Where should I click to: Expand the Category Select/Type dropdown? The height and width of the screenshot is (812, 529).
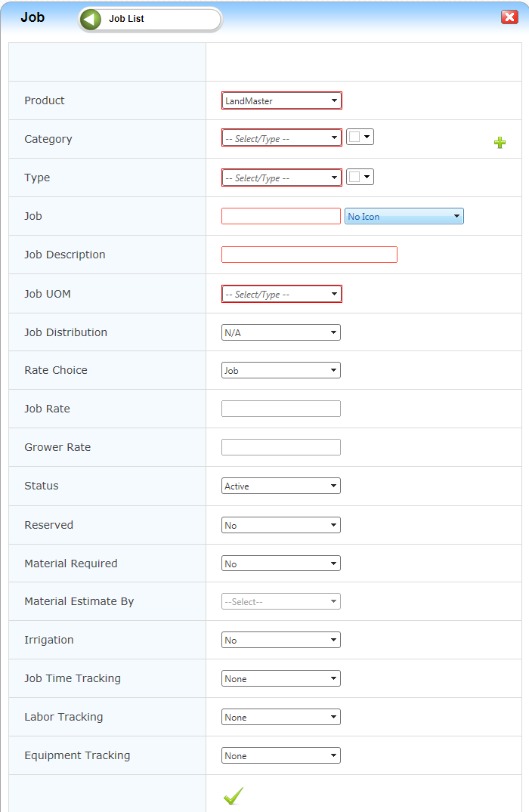click(281, 137)
